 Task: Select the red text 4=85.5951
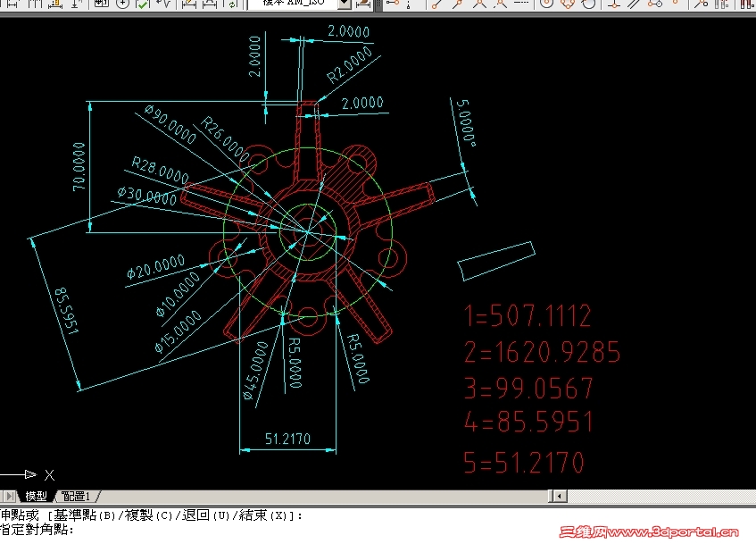tap(528, 422)
